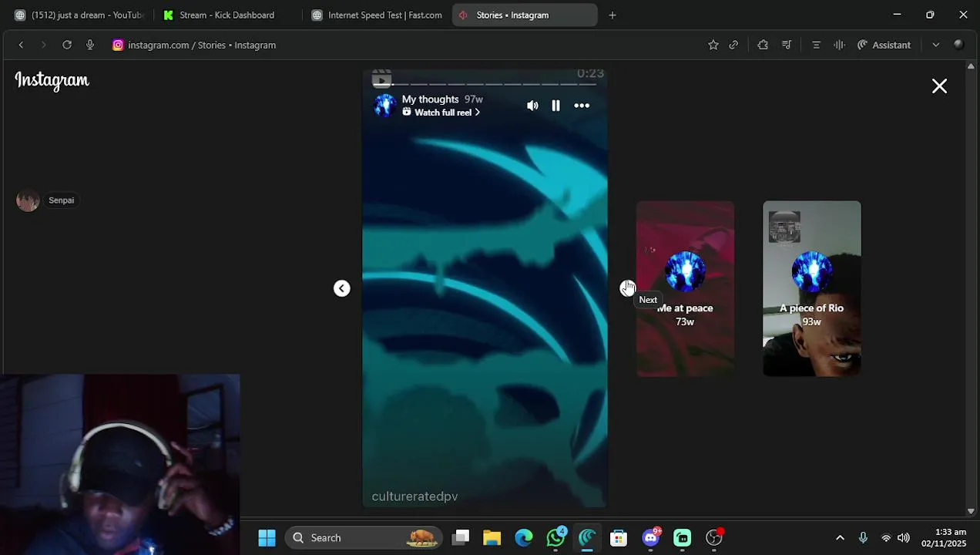This screenshot has height=555, width=980.
Task: Reload the current page
Action: click(x=67, y=45)
